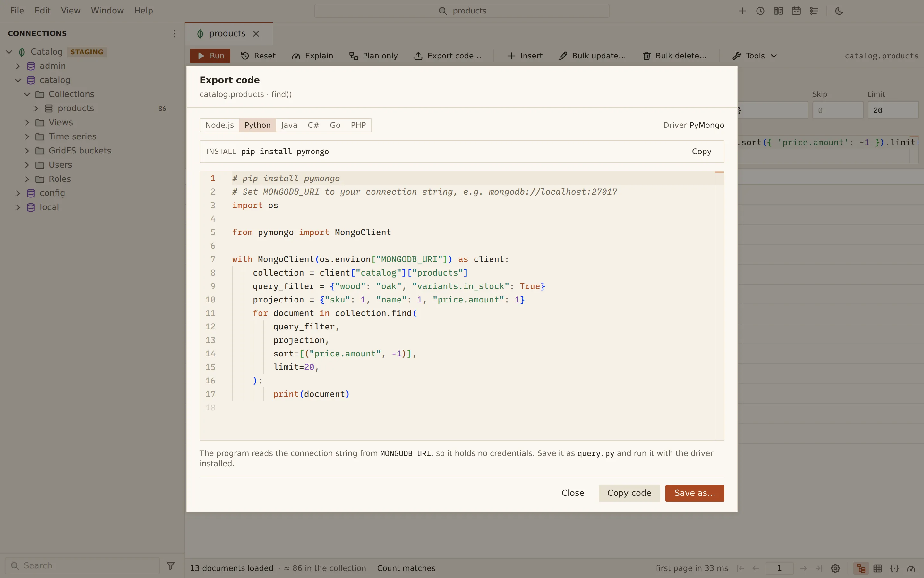This screenshot has width=924, height=578.
Task: Expand the Roles folder
Action: pyautogui.click(x=27, y=179)
